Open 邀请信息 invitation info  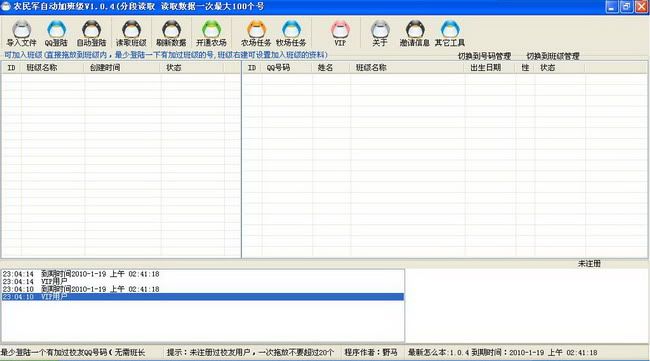pyautogui.click(x=415, y=34)
